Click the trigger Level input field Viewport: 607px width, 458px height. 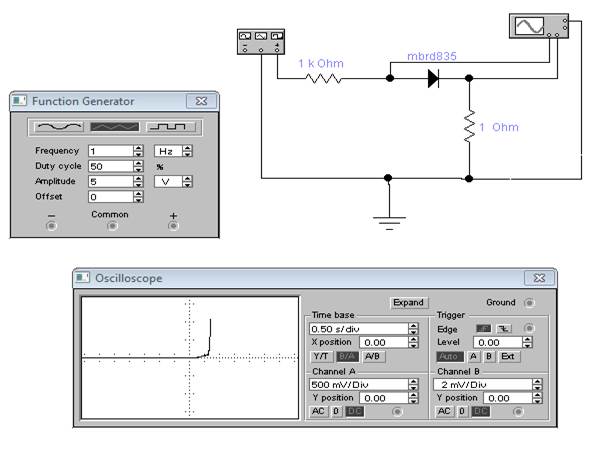[498, 342]
